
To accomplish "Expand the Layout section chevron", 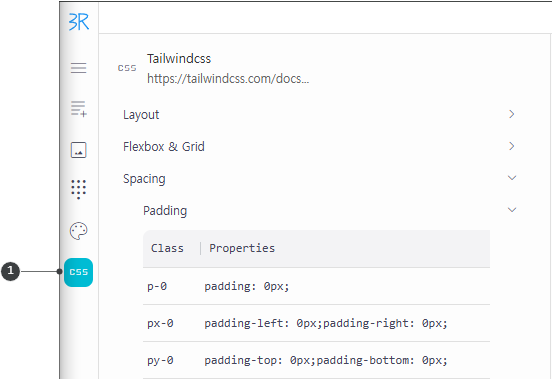I will pyautogui.click(x=512, y=114).
